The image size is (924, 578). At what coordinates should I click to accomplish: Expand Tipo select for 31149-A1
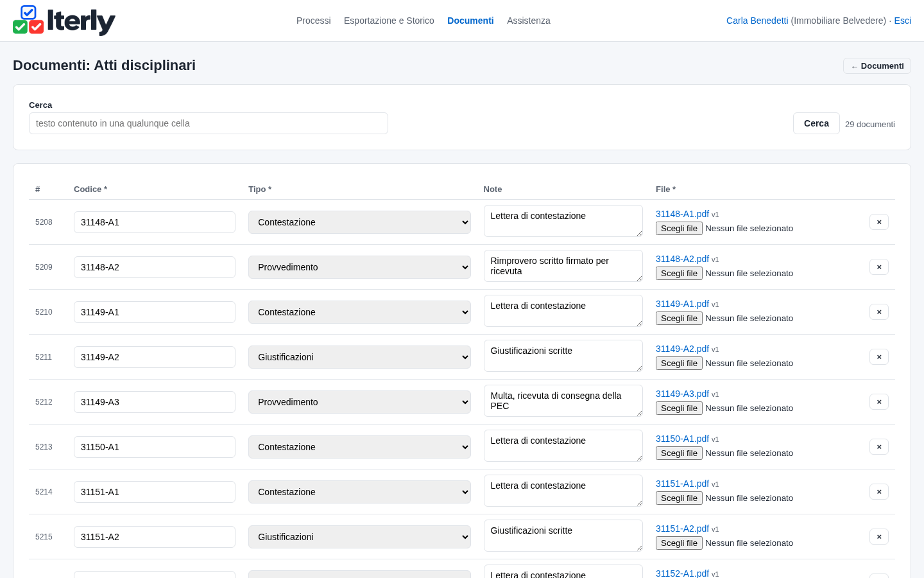(359, 312)
